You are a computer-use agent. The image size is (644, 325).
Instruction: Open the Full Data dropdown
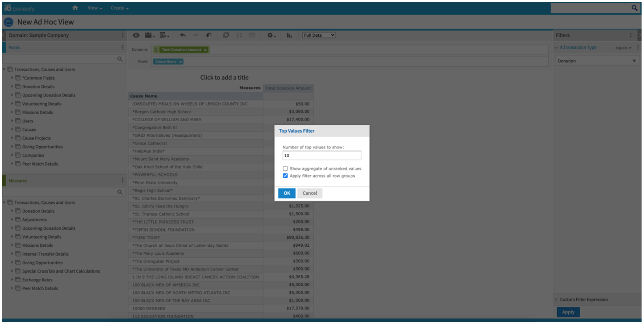[318, 35]
